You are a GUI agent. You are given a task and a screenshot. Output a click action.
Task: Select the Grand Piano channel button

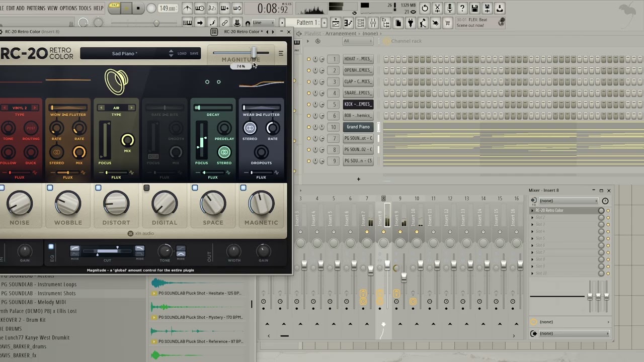358,127
